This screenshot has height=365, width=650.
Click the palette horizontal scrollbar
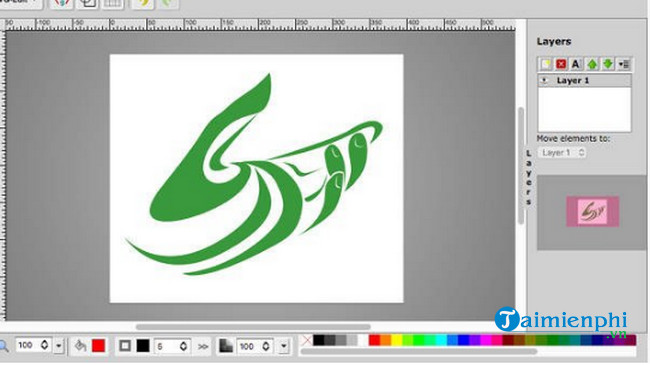pyautogui.click(x=419, y=352)
